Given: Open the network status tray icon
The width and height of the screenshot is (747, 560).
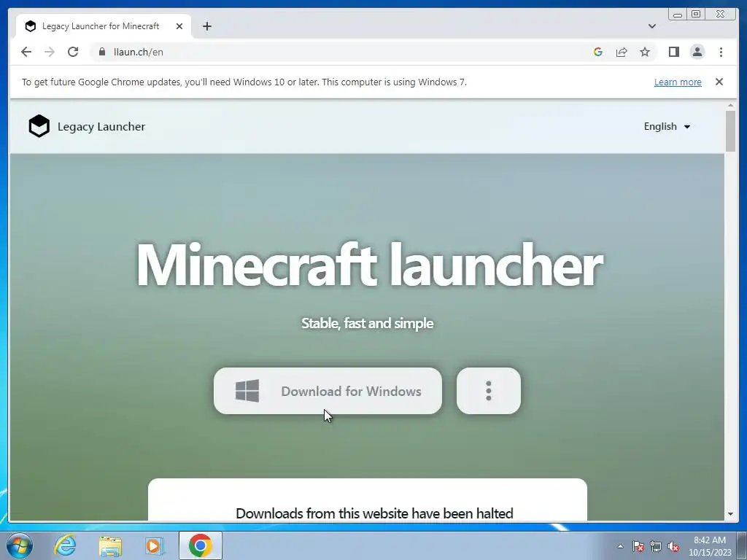Looking at the screenshot, I should click(x=656, y=546).
